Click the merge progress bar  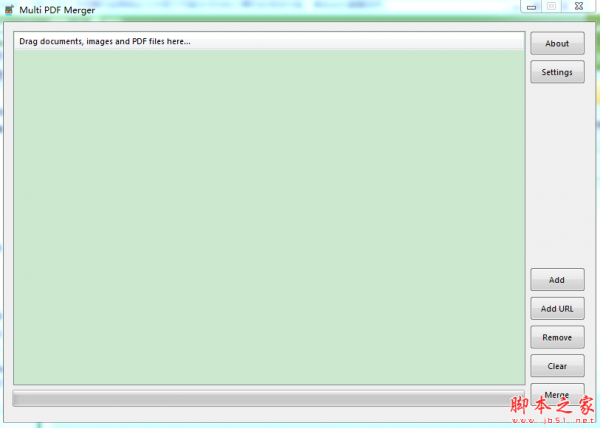(269, 399)
